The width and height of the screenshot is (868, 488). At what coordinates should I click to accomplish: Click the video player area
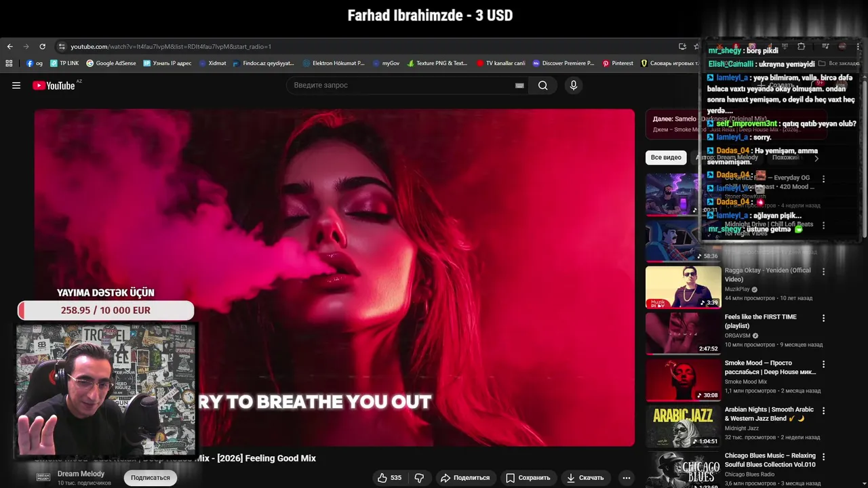334,278
